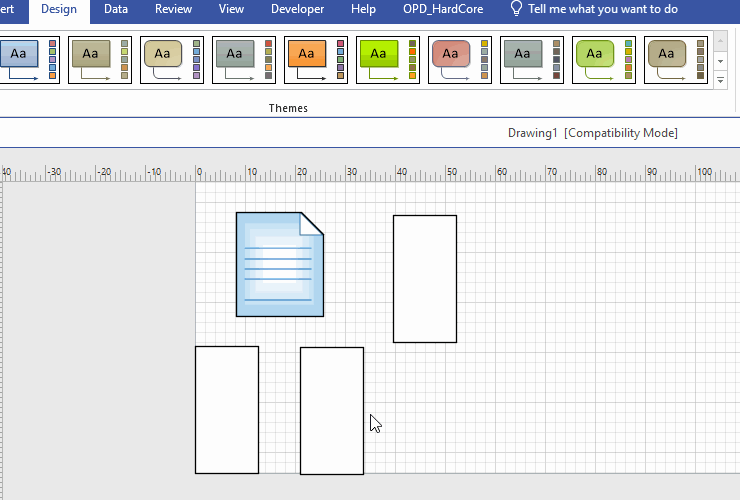Select the blue document shape on canvas
Image resolution: width=740 pixels, height=500 pixels.
coord(279,265)
